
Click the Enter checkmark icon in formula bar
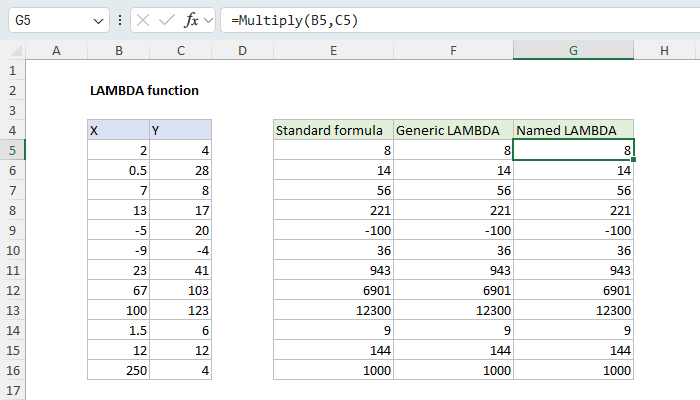pos(167,20)
